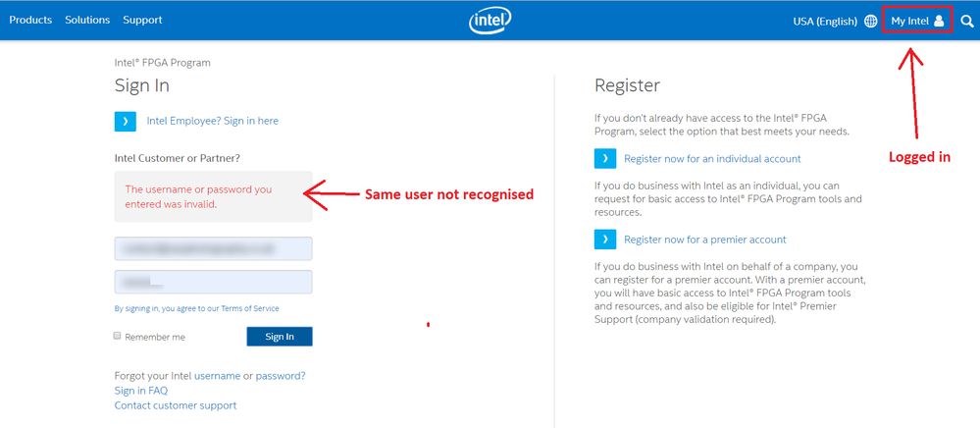
Task: Focus the password input field
Action: click(213, 282)
